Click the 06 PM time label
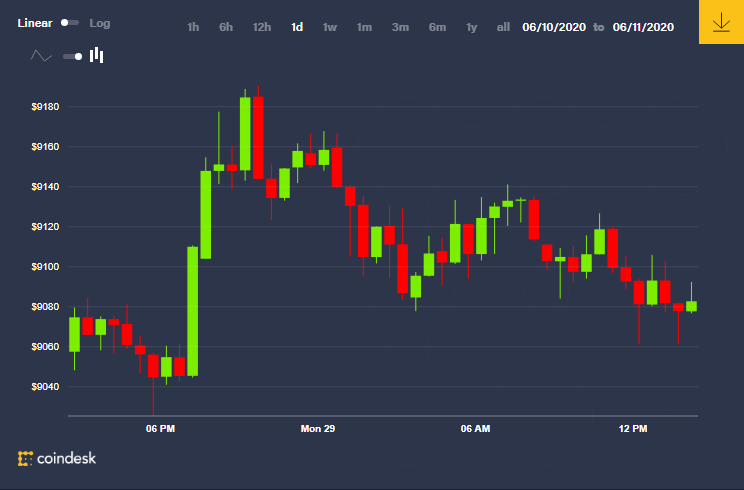This screenshot has height=490, width=744. point(160,429)
